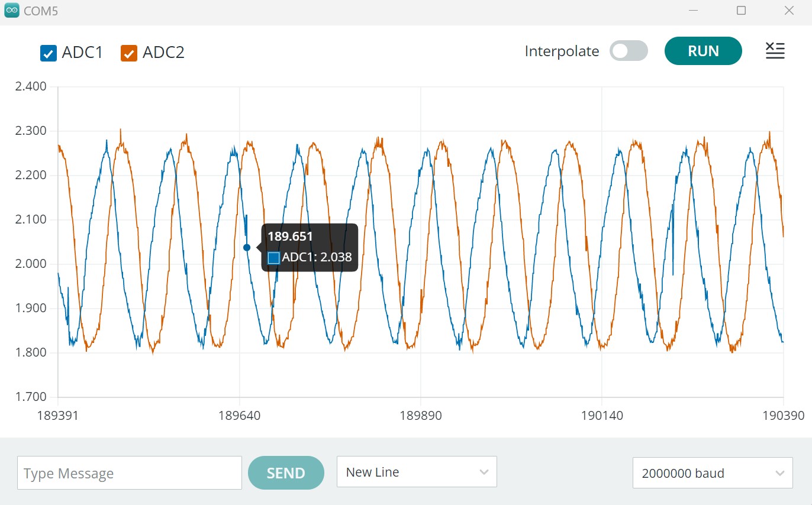812x505 pixels.
Task: Uncheck the ADC2 series checkbox
Action: click(x=128, y=53)
